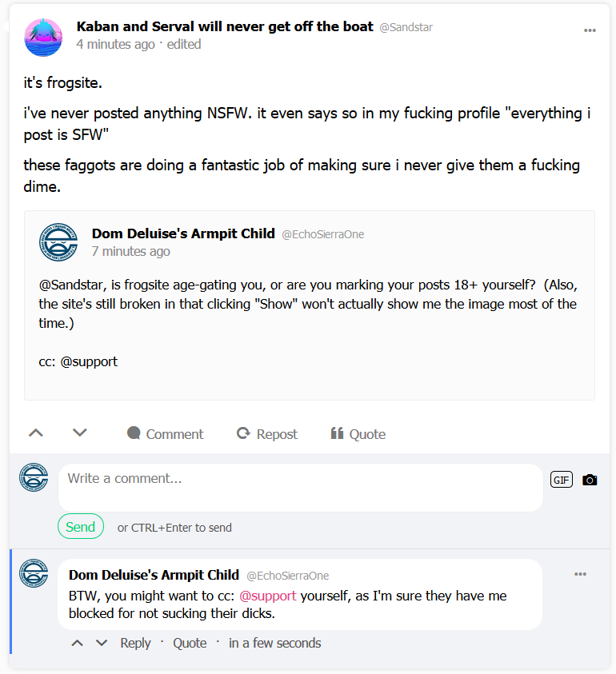Repost the Sandstar post
This screenshot has width=616, height=674.
(x=267, y=434)
